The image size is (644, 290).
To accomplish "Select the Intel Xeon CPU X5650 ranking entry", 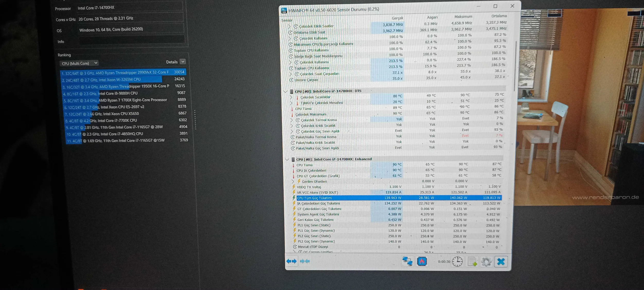I will [x=126, y=114].
